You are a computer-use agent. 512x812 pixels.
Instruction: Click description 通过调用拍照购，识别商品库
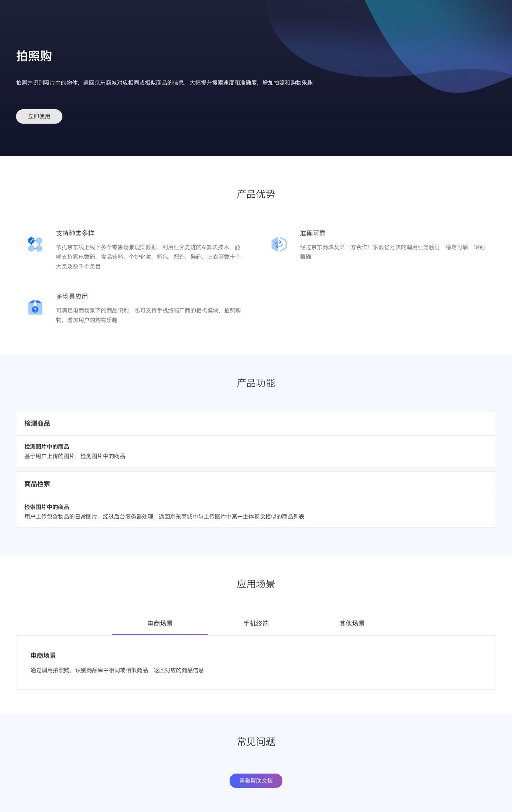[x=117, y=670]
